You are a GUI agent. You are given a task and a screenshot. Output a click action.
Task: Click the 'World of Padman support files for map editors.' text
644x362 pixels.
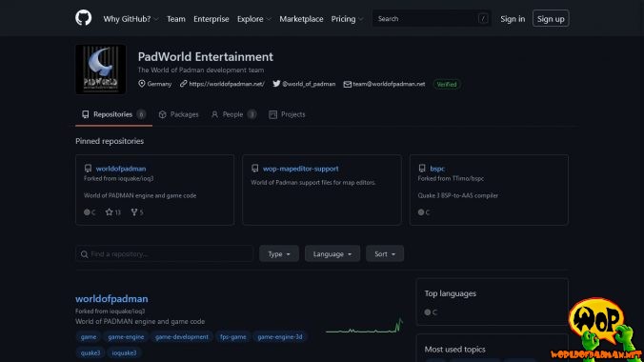click(313, 183)
